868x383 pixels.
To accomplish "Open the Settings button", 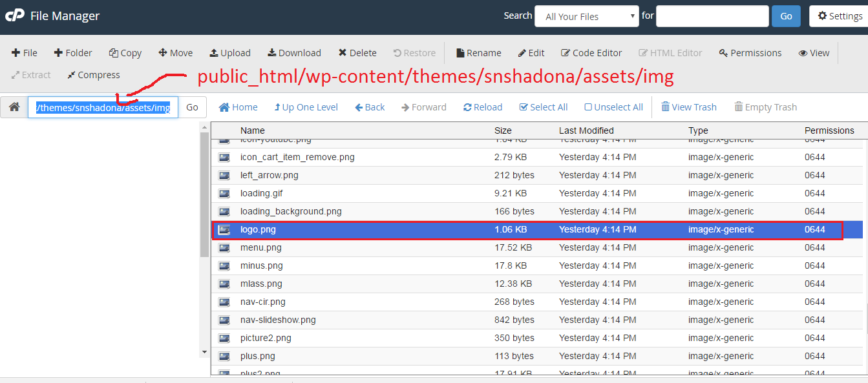I will tap(840, 16).
